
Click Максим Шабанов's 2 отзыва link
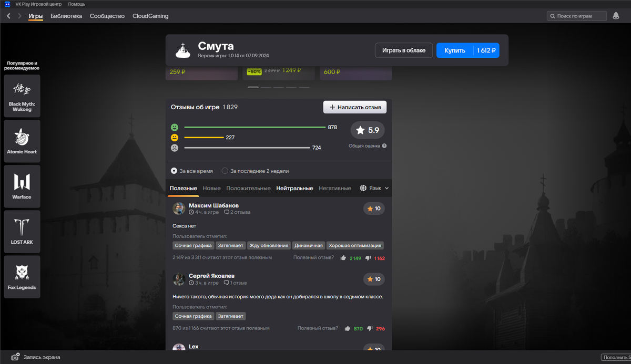(237, 213)
